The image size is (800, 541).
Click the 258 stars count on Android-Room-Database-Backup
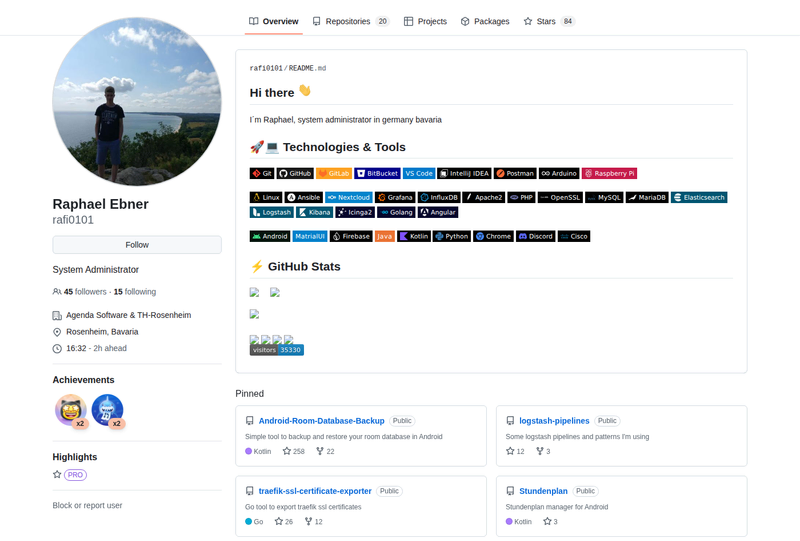(294, 451)
